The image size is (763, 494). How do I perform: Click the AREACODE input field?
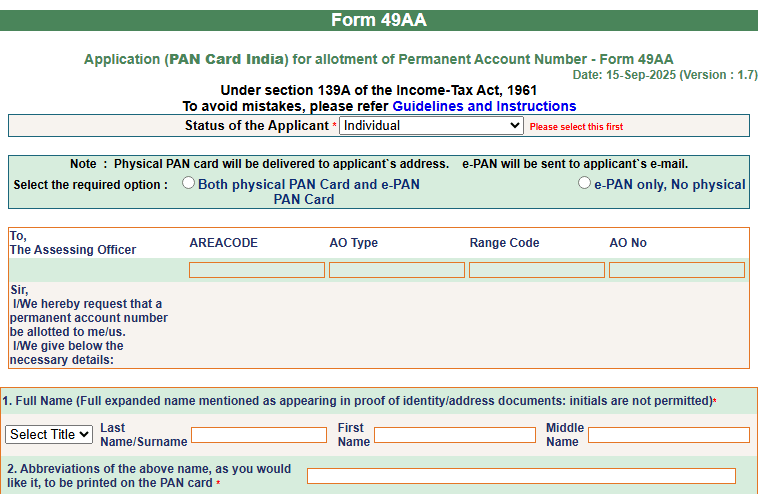pyautogui.click(x=257, y=270)
